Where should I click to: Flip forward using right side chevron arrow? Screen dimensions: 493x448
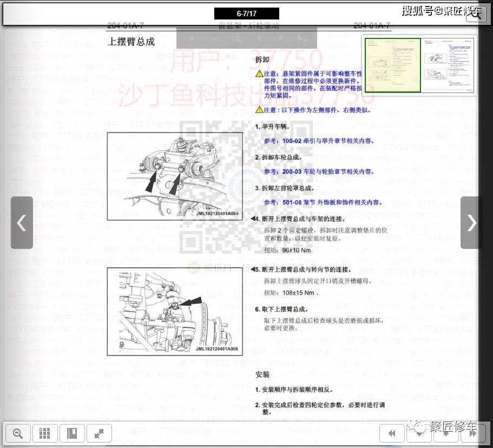pyautogui.click(x=471, y=222)
